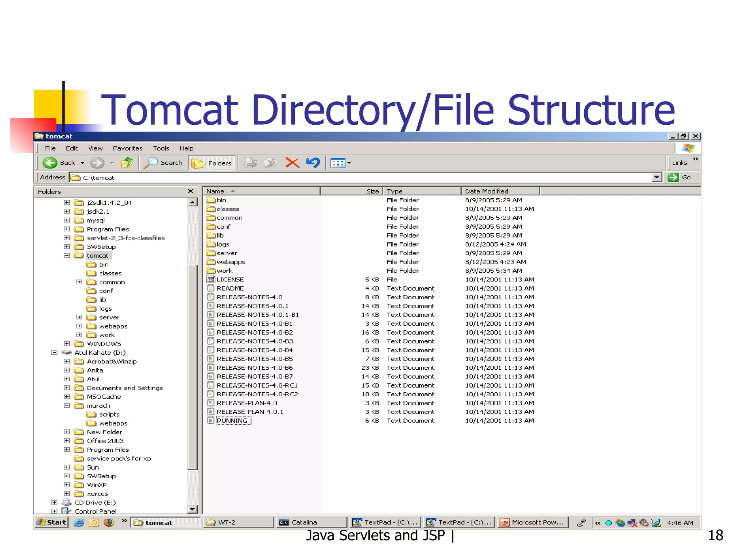747x560 pixels.
Task: Open the Views icon menu
Action: click(x=337, y=163)
